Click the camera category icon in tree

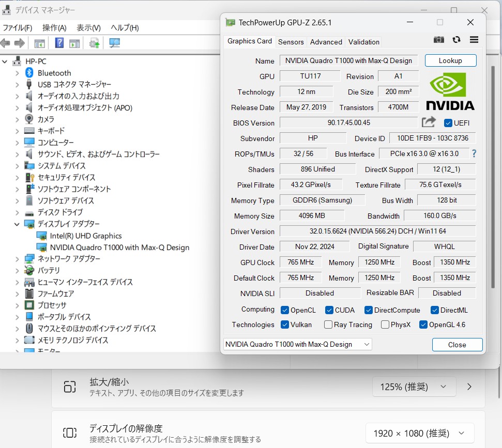coord(29,119)
